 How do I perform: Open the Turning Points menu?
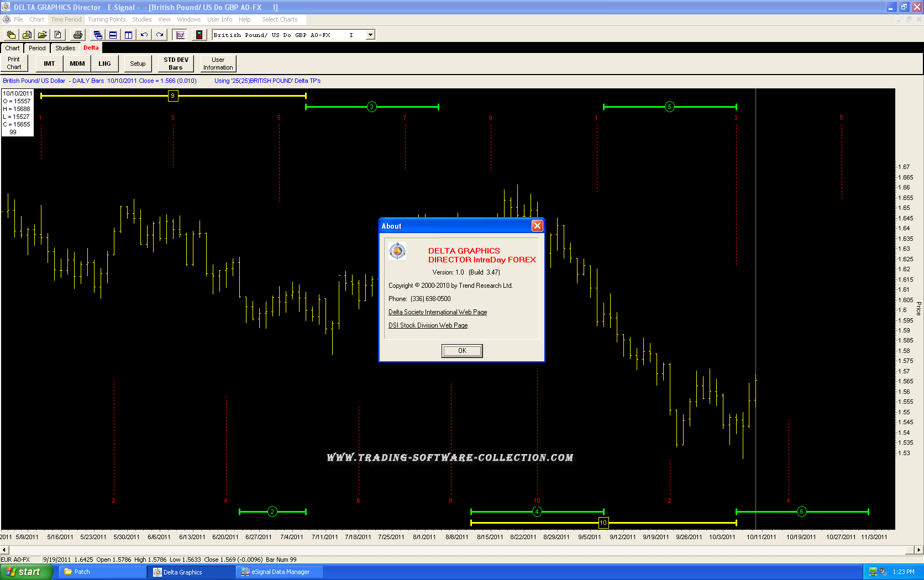point(107,19)
